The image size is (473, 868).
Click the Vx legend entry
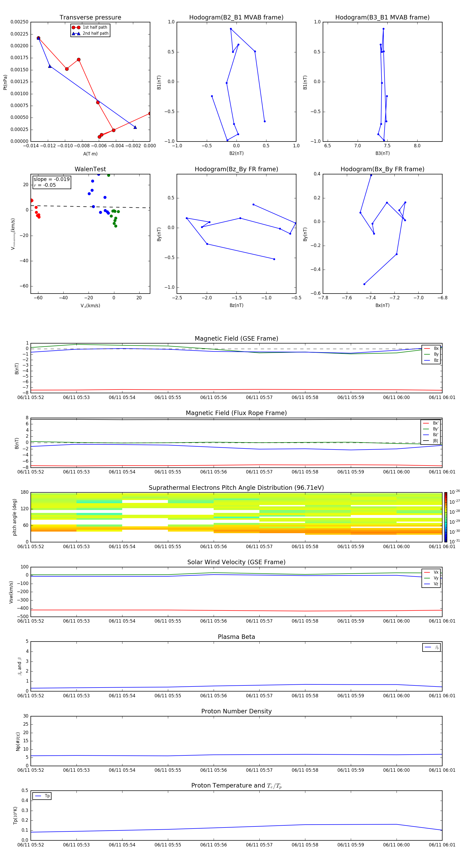click(x=431, y=572)
